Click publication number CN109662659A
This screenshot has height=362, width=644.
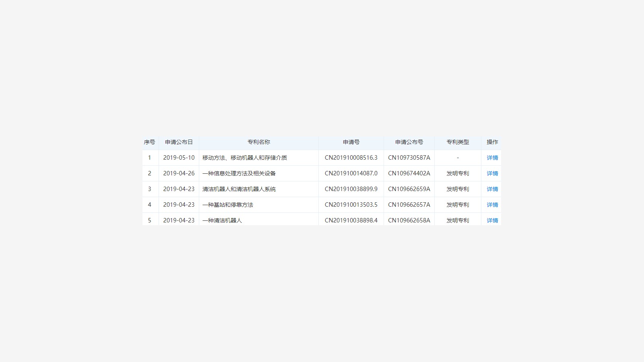(x=409, y=189)
